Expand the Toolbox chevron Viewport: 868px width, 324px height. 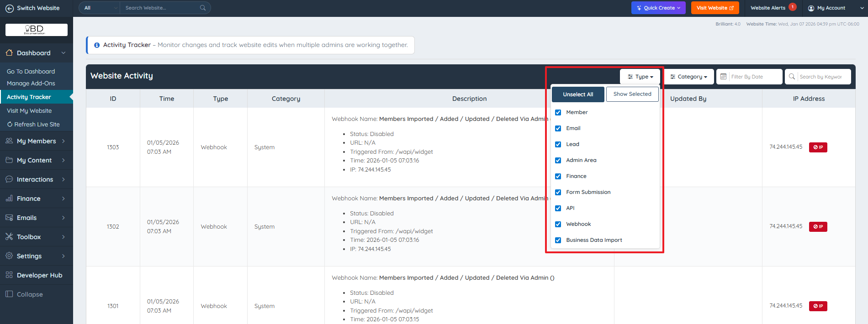coord(64,237)
